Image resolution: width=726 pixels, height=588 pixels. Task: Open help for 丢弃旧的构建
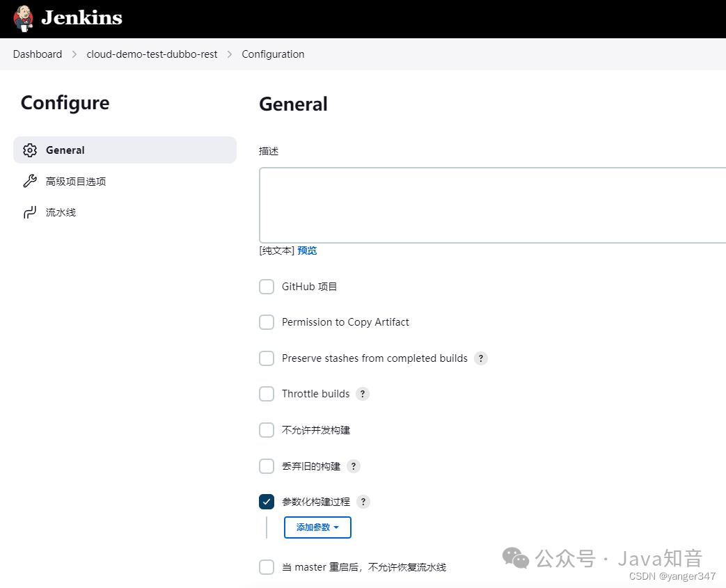click(353, 466)
